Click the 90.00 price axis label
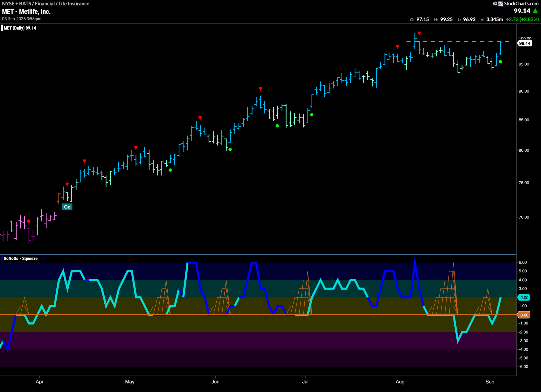This screenshot has height=392, width=541. [x=524, y=91]
